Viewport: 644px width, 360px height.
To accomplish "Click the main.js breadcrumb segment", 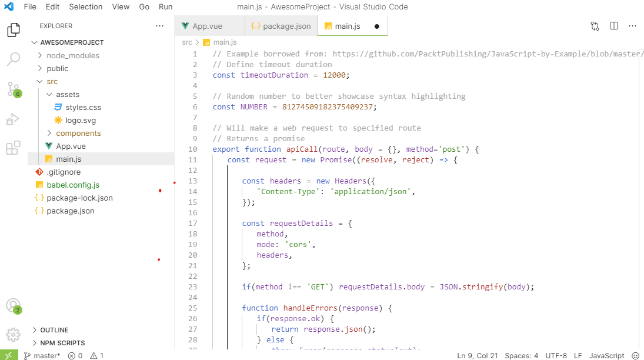I will tap(220, 42).
